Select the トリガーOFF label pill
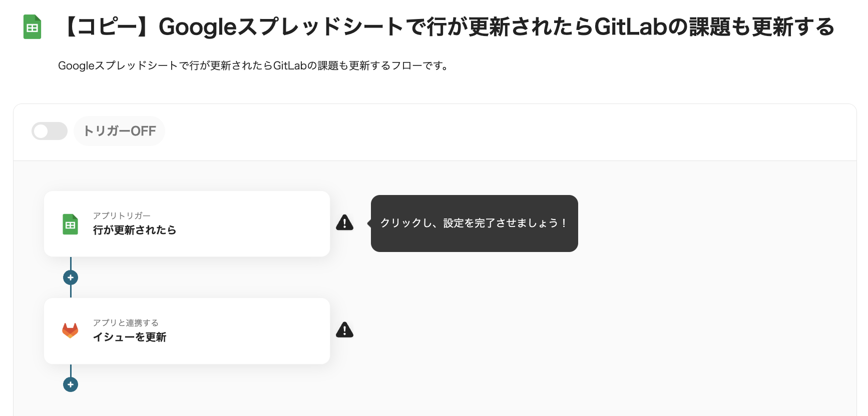Viewport: 868px width, 416px height. tap(119, 131)
